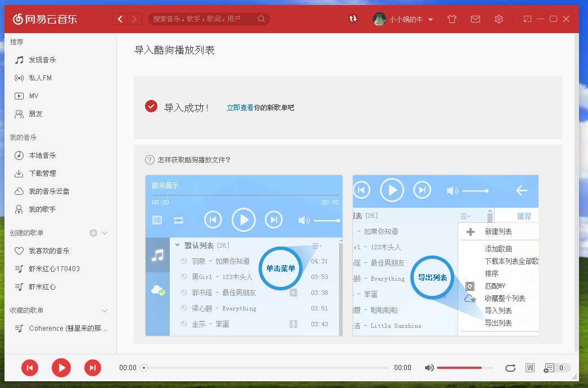Viewport: 588px width, 388px height.
Task: Open settings gear icon
Action: click(x=499, y=19)
